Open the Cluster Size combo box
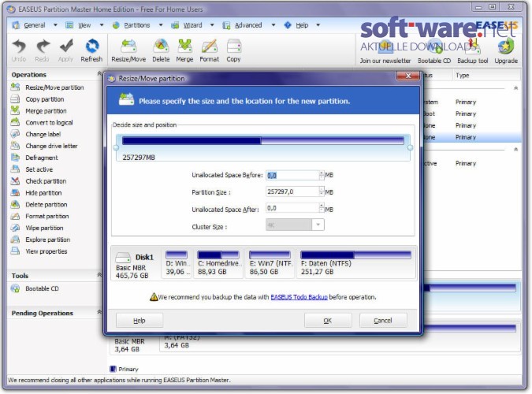Image resolution: width=532 pixels, height=394 pixels. 295,225
